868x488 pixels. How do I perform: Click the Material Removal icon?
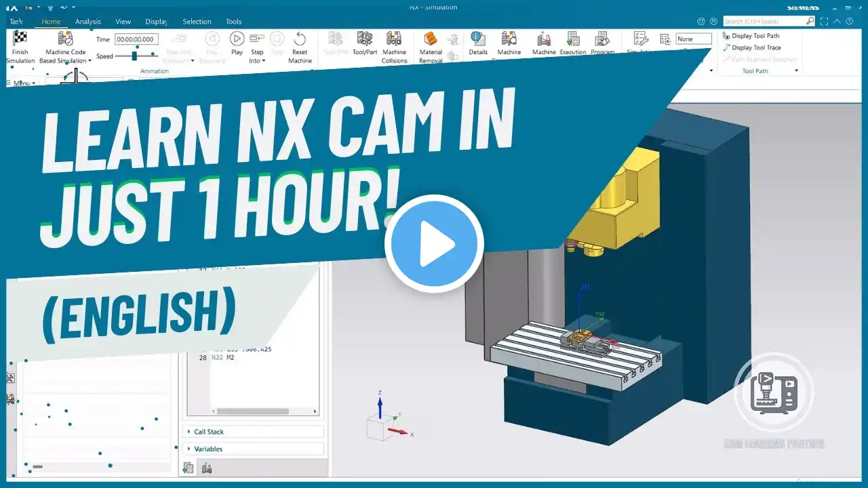click(431, 39)
